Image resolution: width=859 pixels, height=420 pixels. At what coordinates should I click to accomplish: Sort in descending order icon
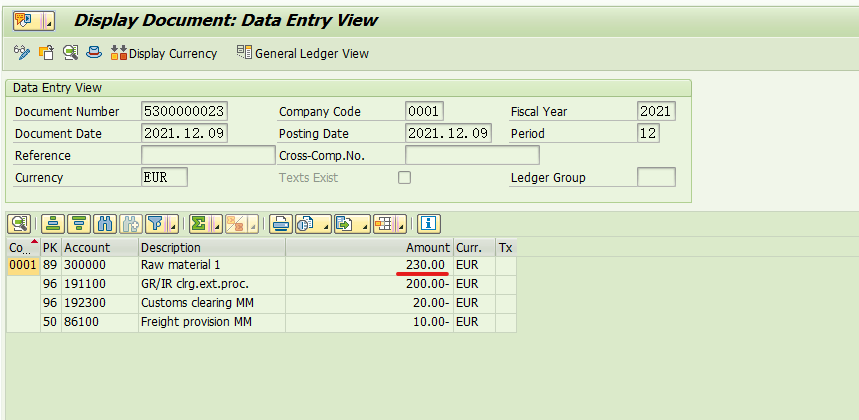coord(79,223)
